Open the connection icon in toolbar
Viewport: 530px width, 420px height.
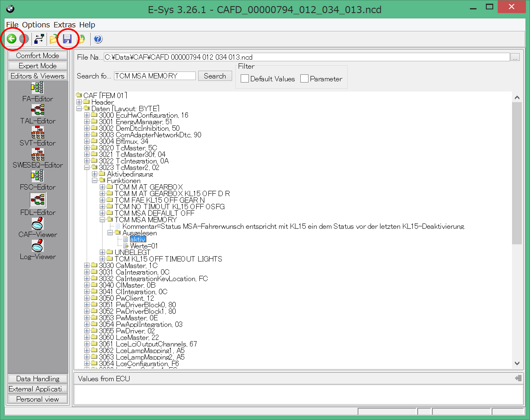click(39, 39)
